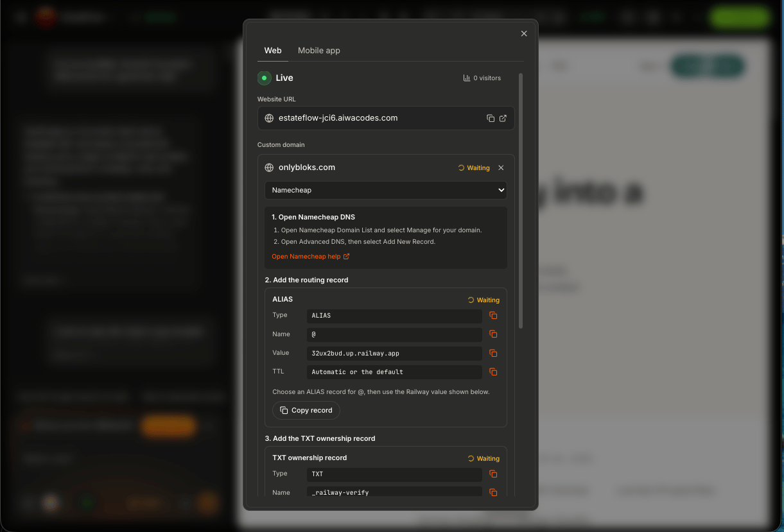Click the _railway-verify name field
Image resolution: width=784 pixels, height=532 pixels.
(x=394, y=492)
